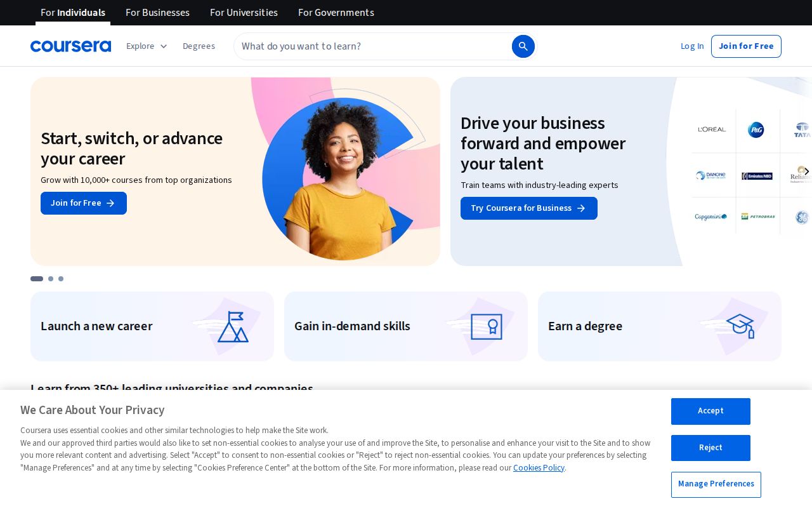The image size is (812, 508).
Task: Click the 'Join for Free' button
Action: pos(746,46)
